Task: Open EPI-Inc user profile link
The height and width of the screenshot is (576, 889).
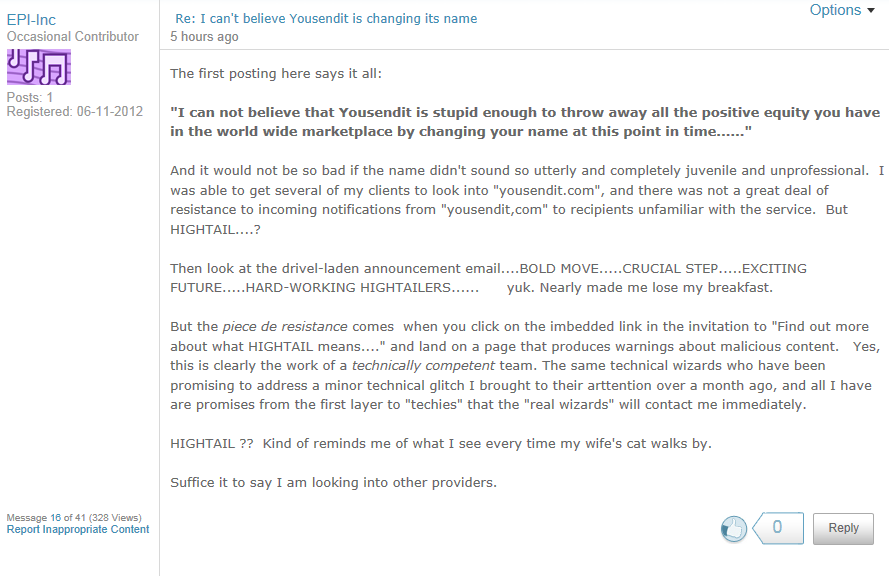Action: 31,20
